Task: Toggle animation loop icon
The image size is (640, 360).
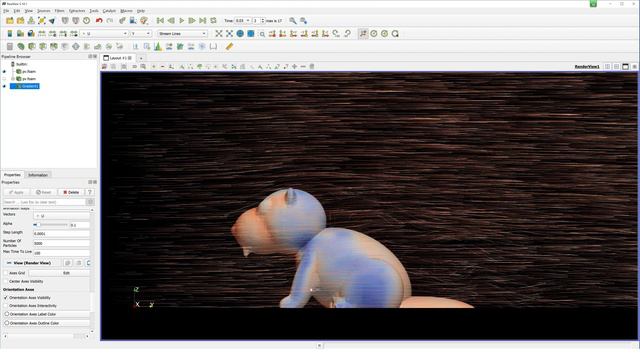Action: click(x=213, y=20)
